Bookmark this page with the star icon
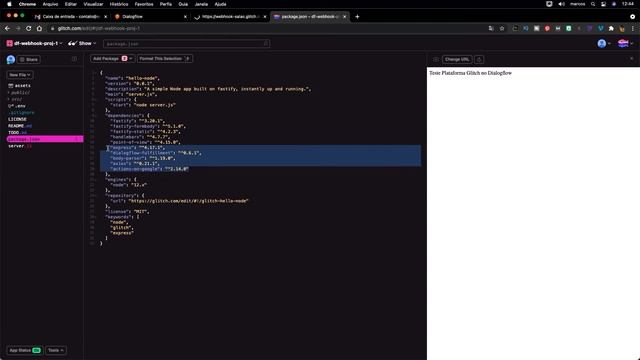The width and height of the screenshot is (640, 360). [502, 29]
